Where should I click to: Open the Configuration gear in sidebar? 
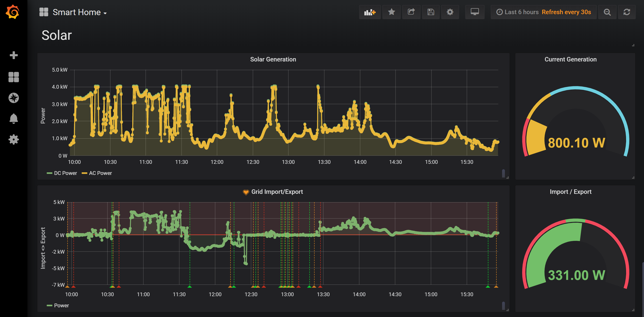(x=13, y=139)
